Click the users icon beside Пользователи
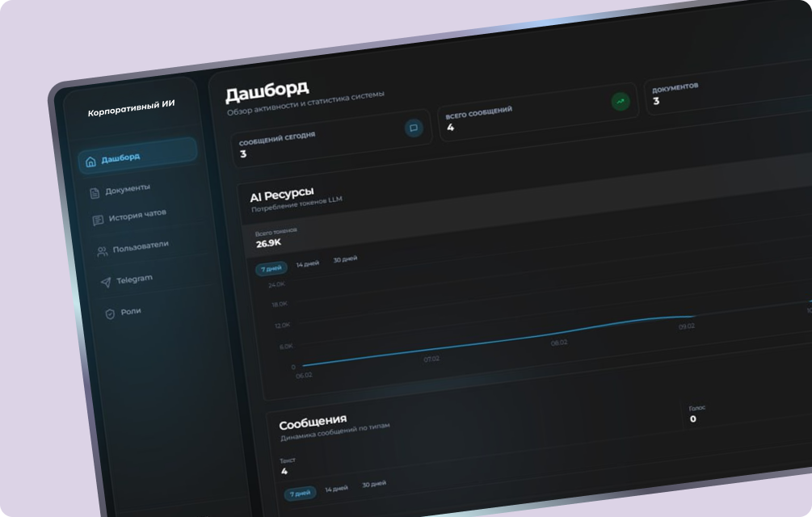This screenshot has width=812, height=517. 102,251
